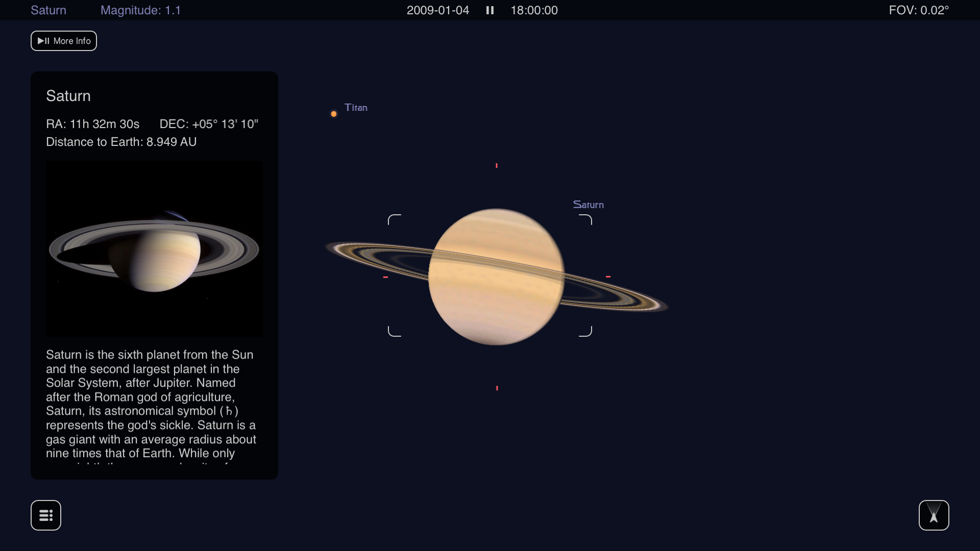Viewport: 980px width, 551px height.
Task: Click the Distance to Earth: 8.949 AU line
Action: click(x=121, y=142)
